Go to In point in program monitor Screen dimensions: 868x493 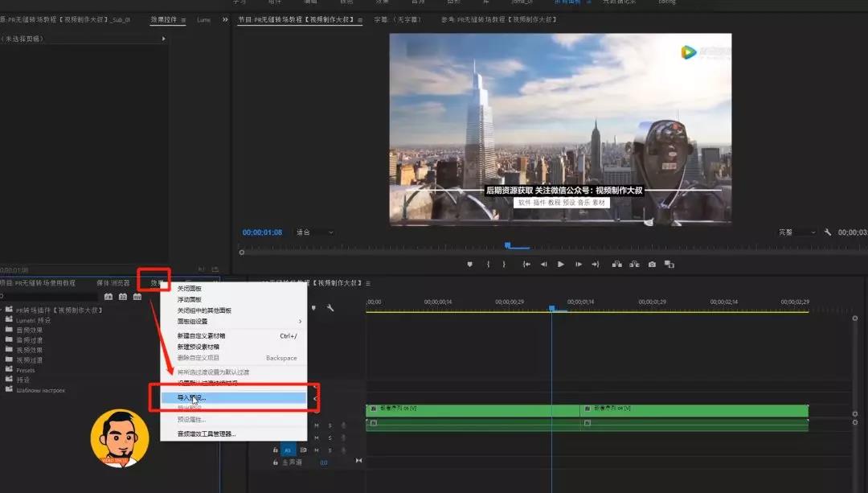coord(526,265)
